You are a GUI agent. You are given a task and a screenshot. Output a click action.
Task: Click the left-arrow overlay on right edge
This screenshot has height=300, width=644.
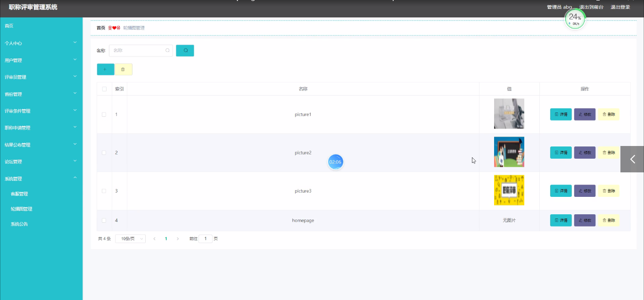(x=632, y=159)
